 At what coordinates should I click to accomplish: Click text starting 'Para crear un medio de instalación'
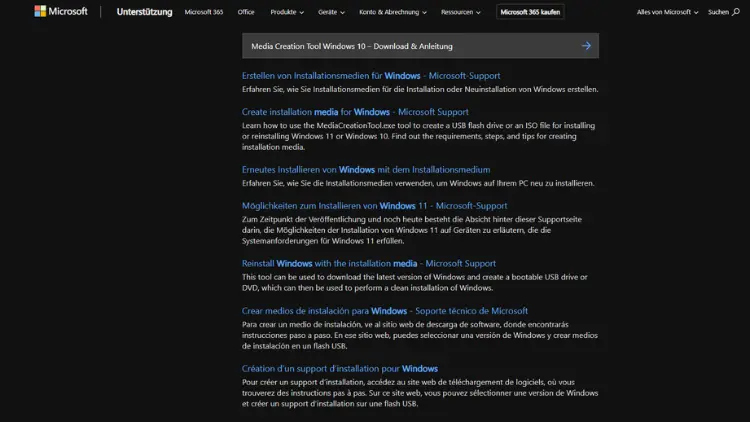(x=420, y=335)
